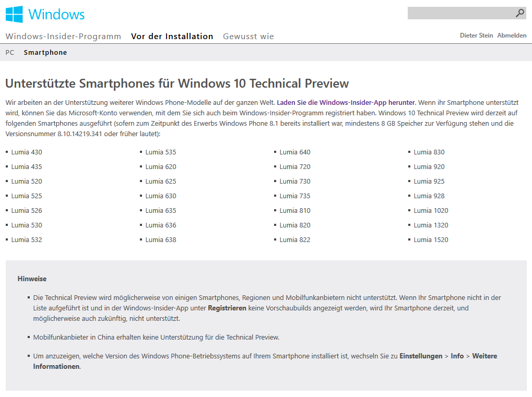The height and width of the screenshot is (397, 532).
Task: Switch to the PC sub-tab
Action: [10, 53]
